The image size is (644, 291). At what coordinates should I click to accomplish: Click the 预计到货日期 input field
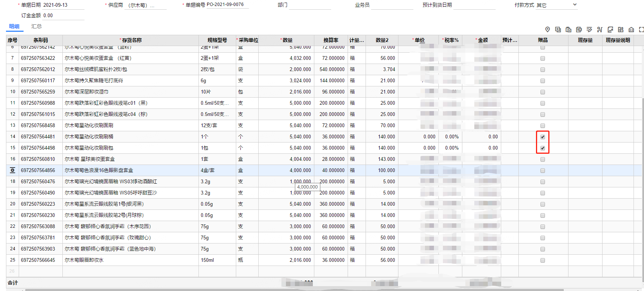tap(474, 5)
